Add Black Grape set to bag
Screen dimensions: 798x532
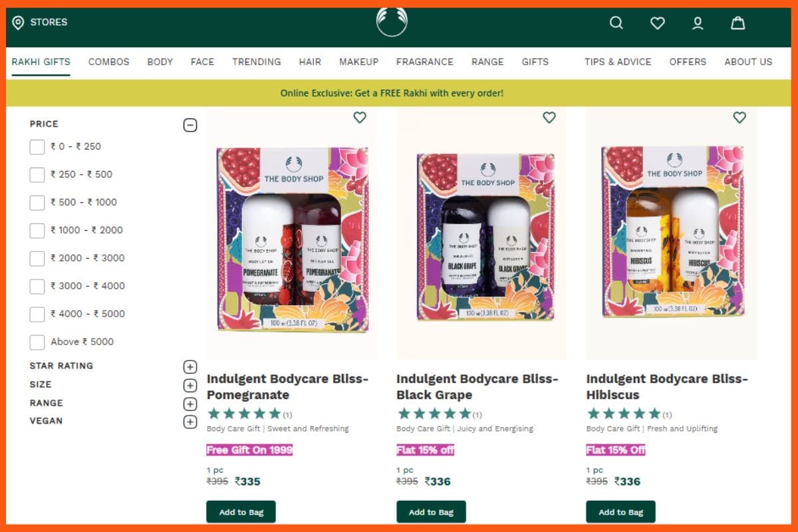[x=431, y=512]
